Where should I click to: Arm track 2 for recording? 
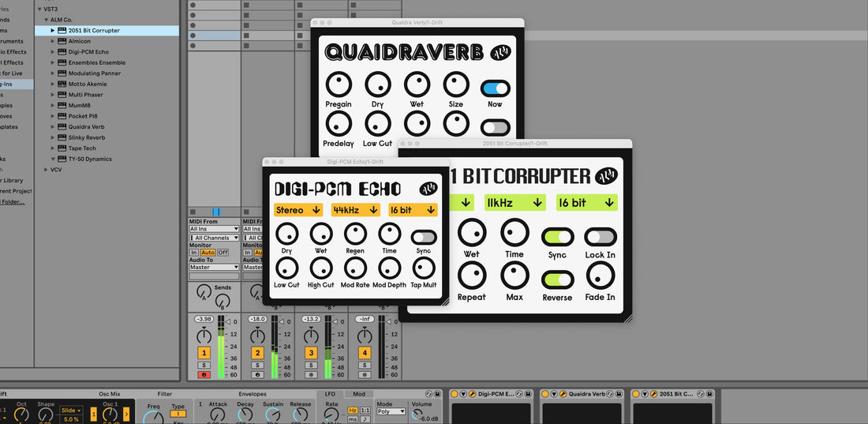(257, 375)
